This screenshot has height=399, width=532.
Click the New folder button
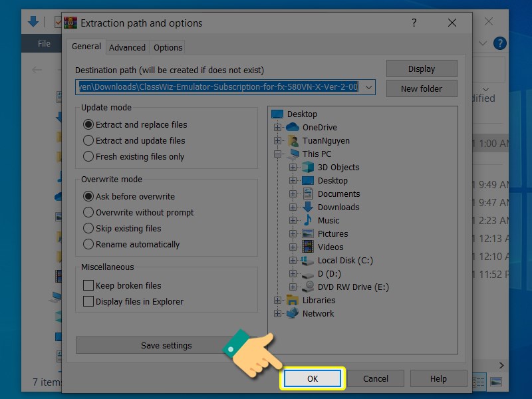[422, 88]
